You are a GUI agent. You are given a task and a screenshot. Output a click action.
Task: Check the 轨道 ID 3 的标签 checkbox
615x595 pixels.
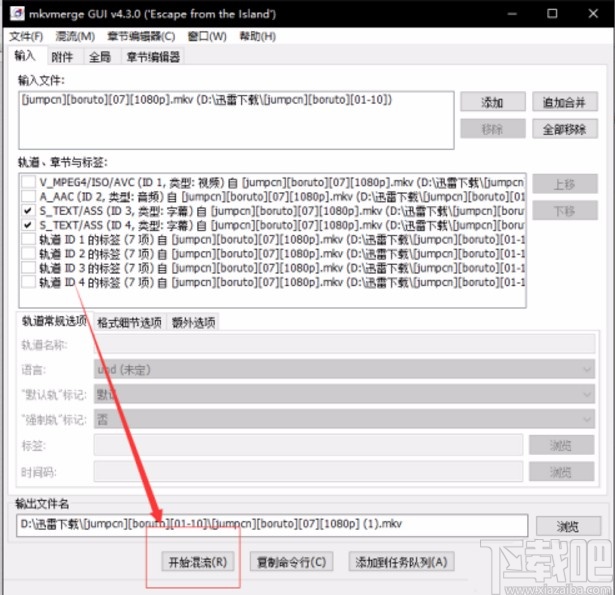pos(28,268)
